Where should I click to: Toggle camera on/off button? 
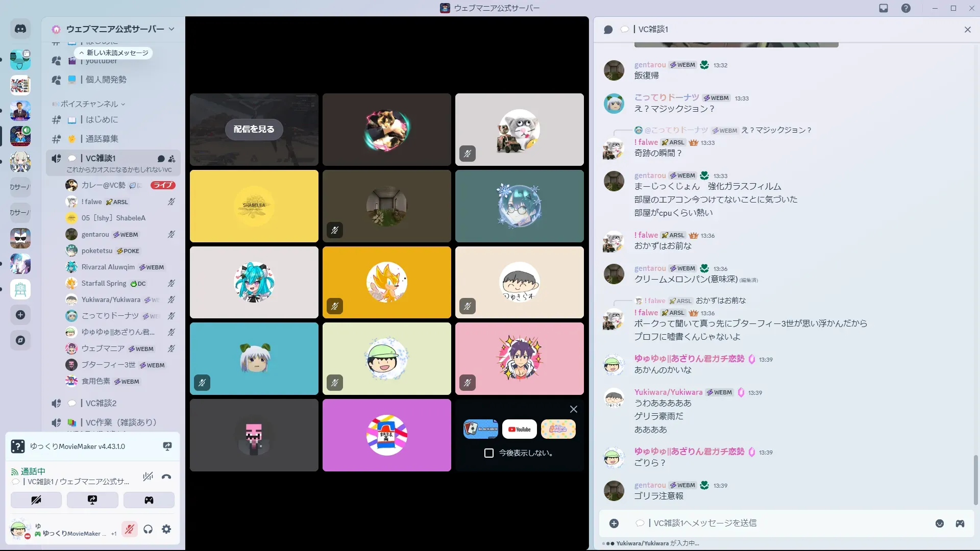pyautogui.click(x=36, y=500)
